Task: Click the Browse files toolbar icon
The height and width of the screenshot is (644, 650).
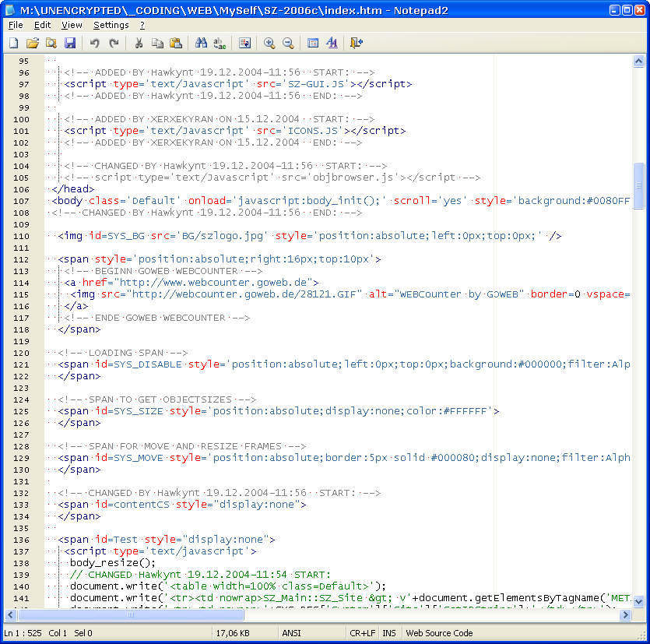Action: (51, 43)
